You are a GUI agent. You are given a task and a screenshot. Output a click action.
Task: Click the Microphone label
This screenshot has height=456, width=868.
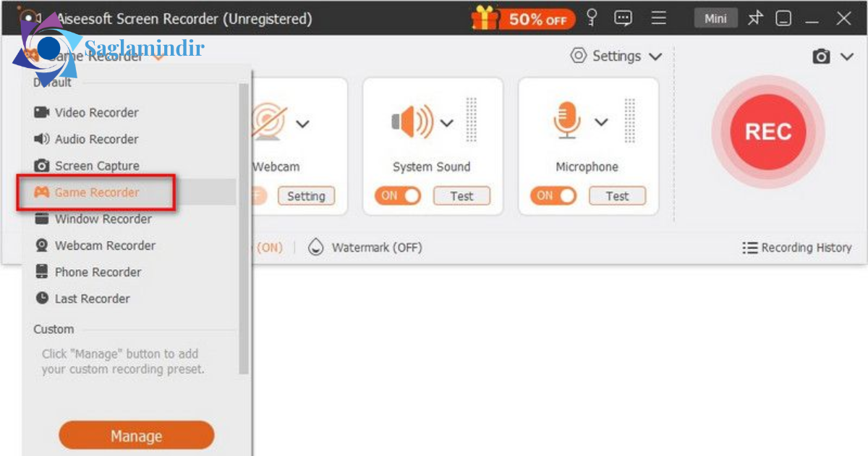(x=587, y=166)
